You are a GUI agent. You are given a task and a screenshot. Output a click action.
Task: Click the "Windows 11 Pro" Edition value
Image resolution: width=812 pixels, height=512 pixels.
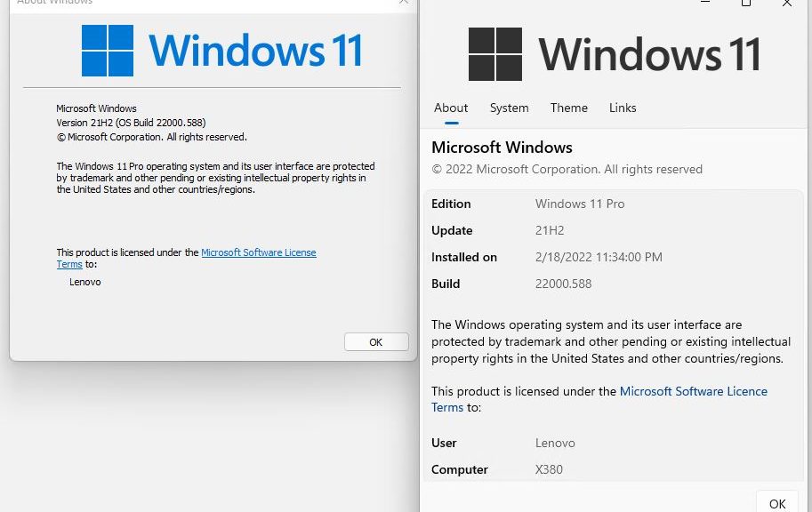tap(580, 204)
